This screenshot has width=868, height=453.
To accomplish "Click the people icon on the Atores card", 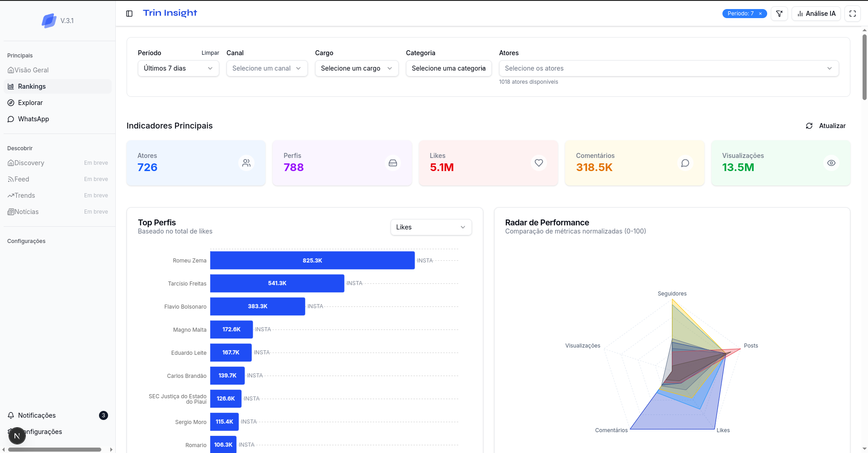I will 246,163.
